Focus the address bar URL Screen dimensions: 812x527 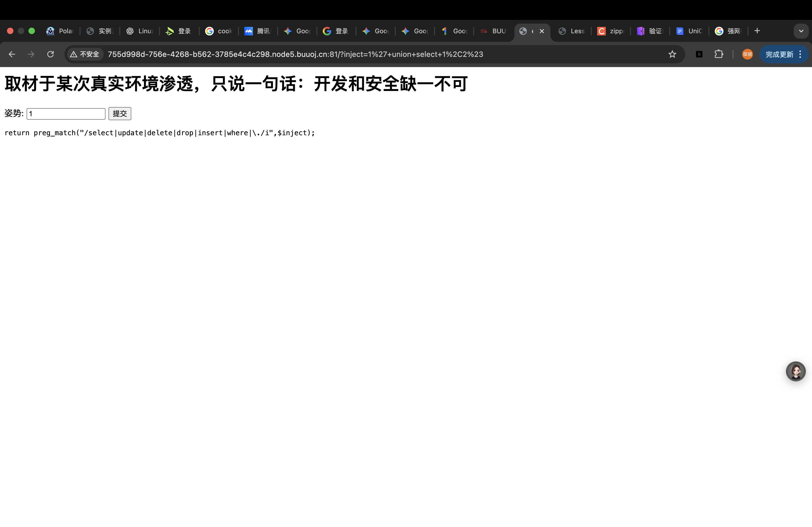point(295,54)
